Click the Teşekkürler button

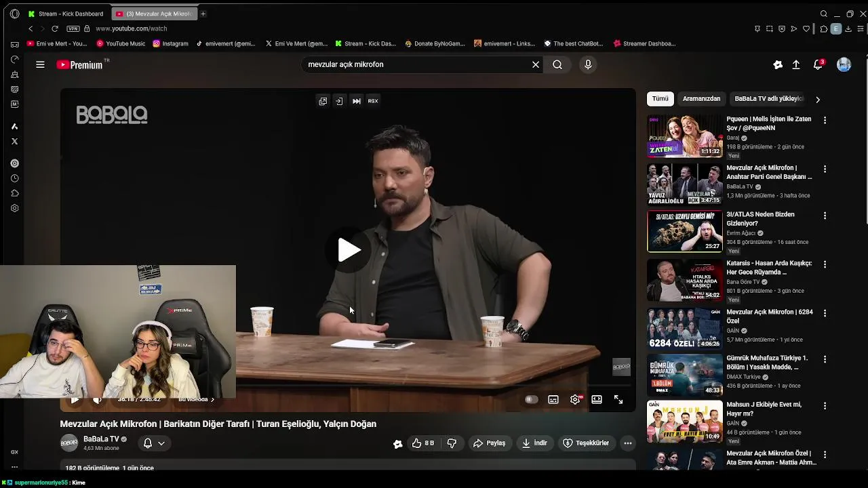coord(586,443)
